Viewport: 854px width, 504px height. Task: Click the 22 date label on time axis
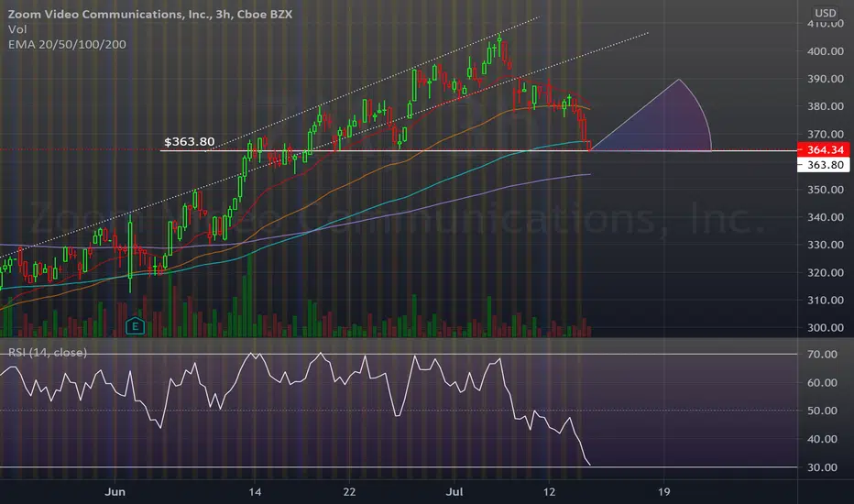349,492
